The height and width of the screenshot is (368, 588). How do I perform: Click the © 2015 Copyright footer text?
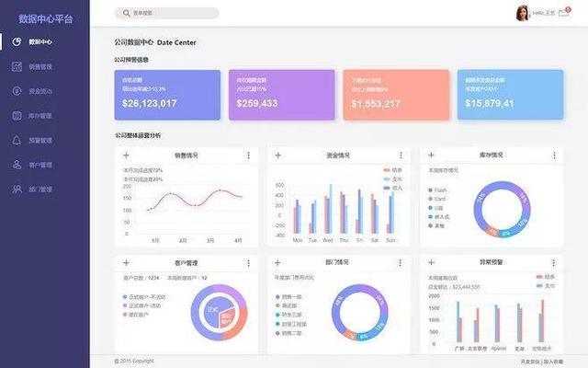coord(134,362)
